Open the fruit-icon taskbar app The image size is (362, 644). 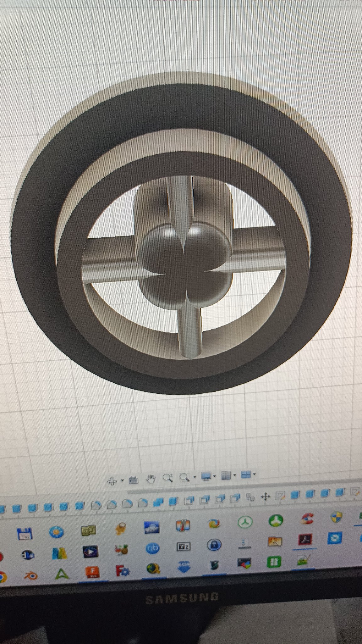122,550
